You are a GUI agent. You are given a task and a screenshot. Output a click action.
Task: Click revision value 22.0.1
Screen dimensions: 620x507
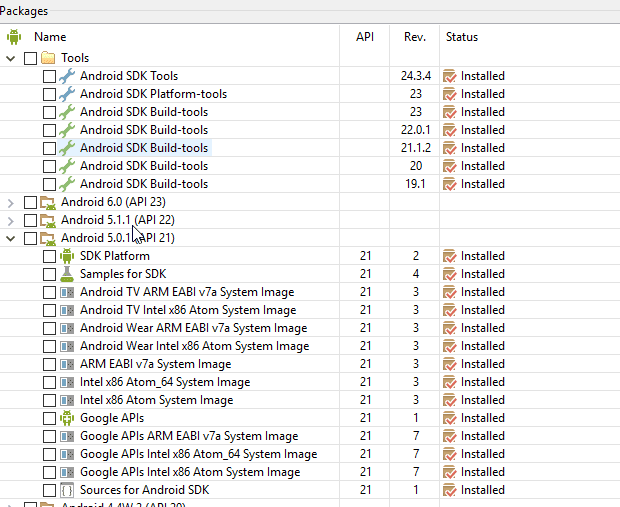pos(416,130)
